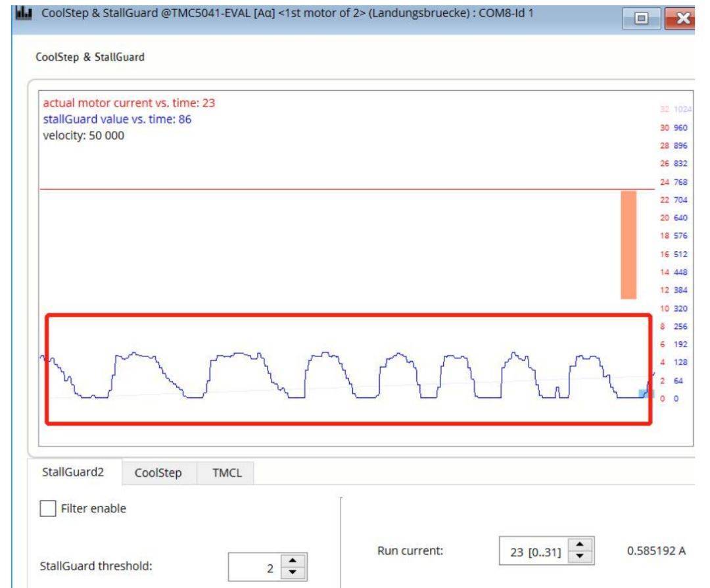Select the TMCL tab
This screenshot has width=710, height=588.
tap(225, 472)
